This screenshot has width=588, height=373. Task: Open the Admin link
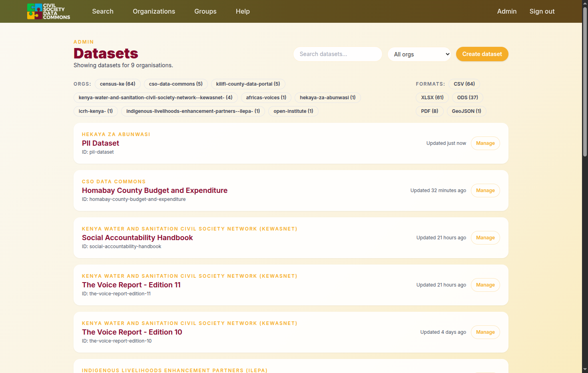[507, 11]
